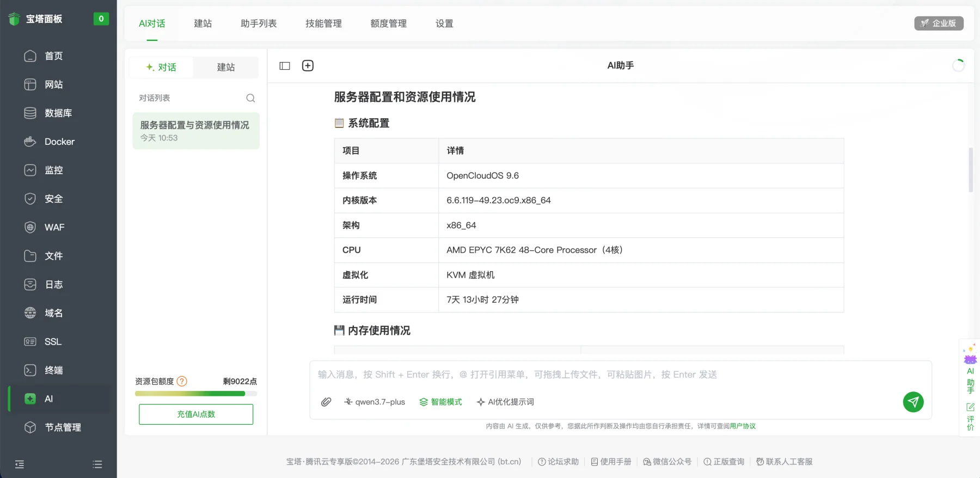Switch to the 建站 top tab
Image resolution: width=980 pixels, height=478 pixels.
tap(203, 23)
